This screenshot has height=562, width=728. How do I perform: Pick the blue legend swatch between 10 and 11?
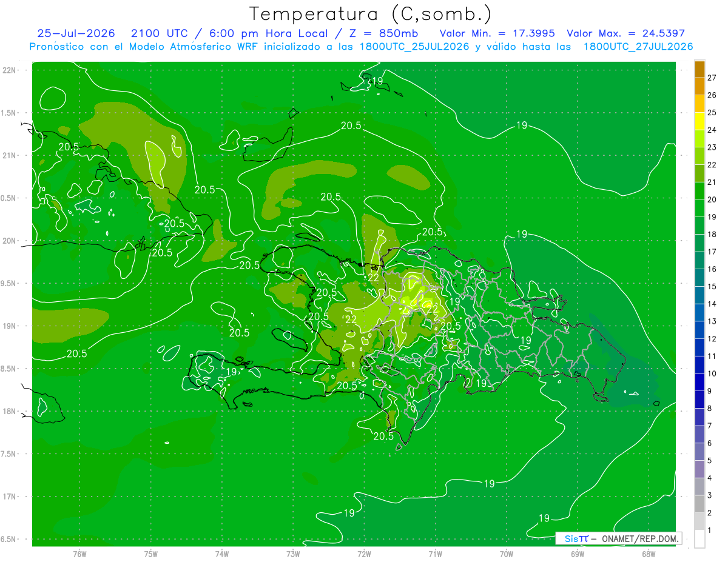coord(699,365)
